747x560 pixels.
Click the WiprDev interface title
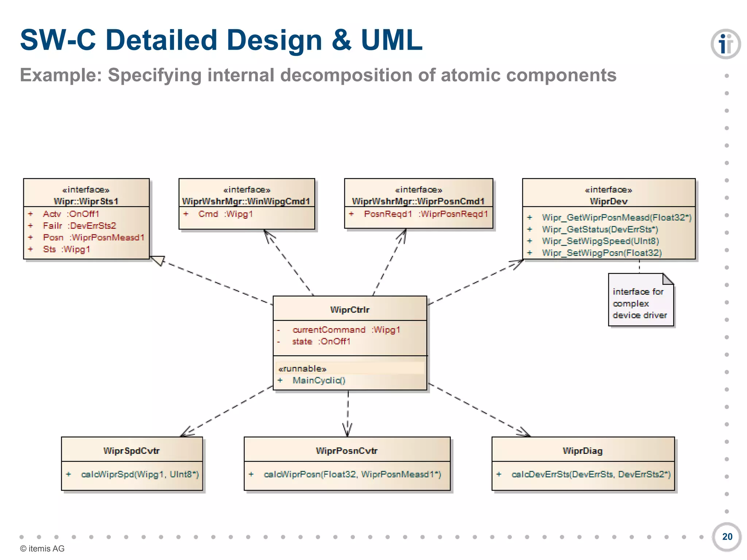(x=608, y=201)
